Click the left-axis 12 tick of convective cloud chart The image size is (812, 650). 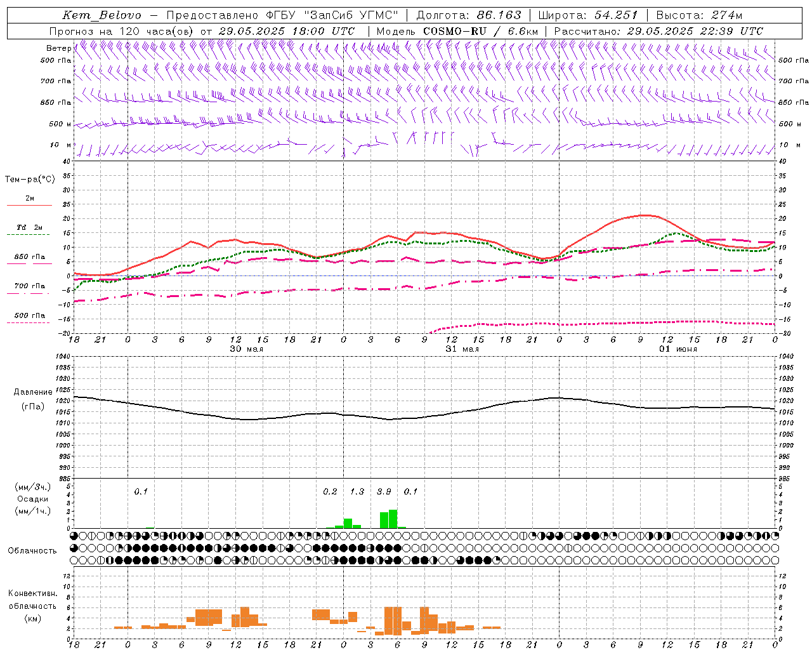[x=67, y=576]
